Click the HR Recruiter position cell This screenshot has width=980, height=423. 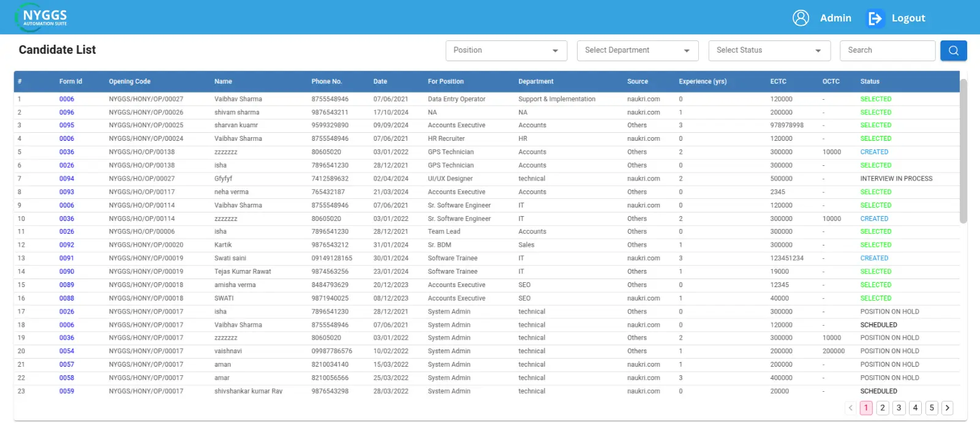446,139
